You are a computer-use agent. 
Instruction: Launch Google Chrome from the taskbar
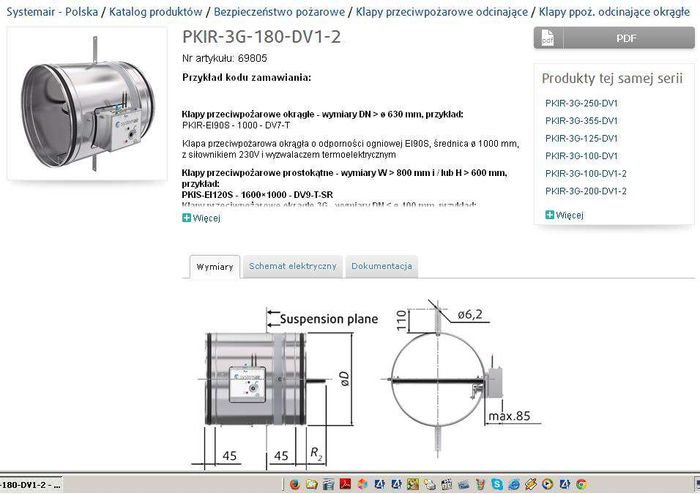581,484
